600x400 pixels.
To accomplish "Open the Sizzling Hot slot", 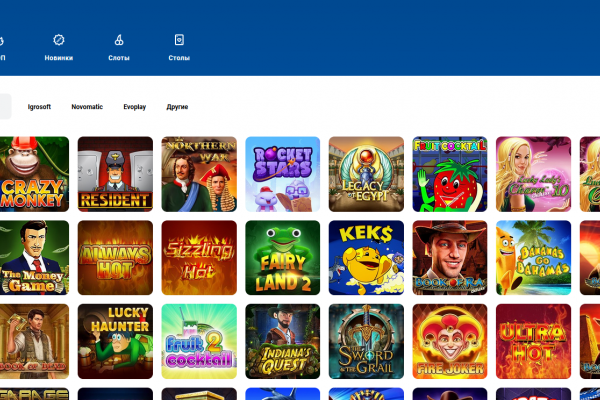I will point(199,258).
